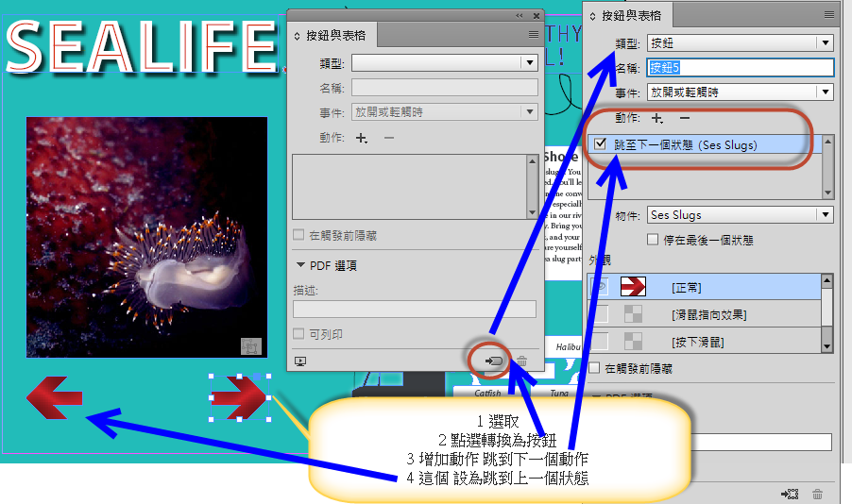Click the [按下滑鼠] state empty thumbnail

(x=633, y=341)
